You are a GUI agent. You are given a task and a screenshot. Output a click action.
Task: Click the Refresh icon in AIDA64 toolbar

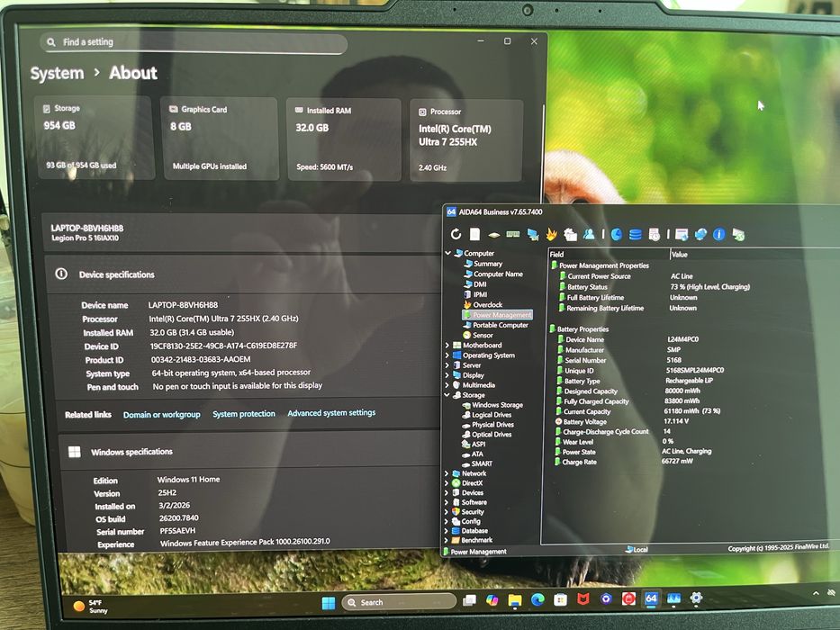pyautogui.click(x=456, y=234)
